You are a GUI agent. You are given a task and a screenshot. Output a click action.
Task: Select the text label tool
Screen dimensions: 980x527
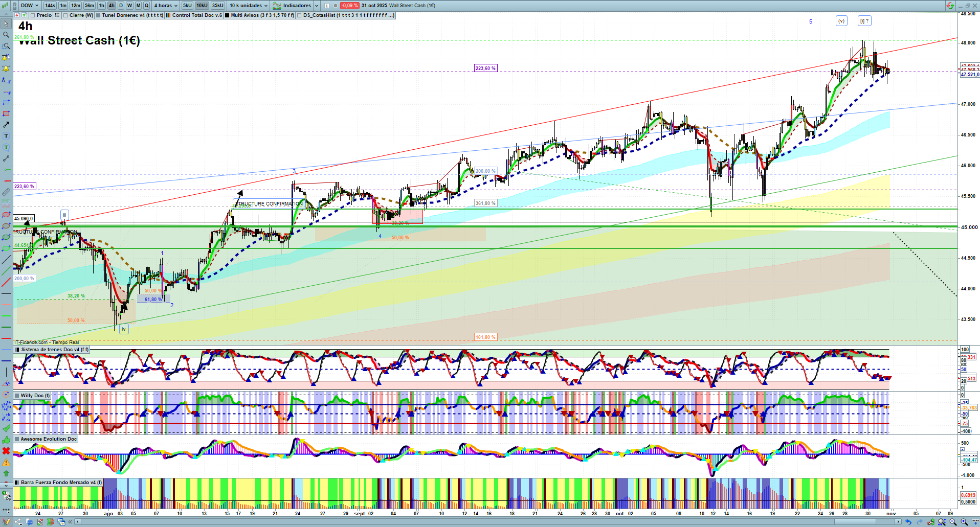[x=6, y=136]
